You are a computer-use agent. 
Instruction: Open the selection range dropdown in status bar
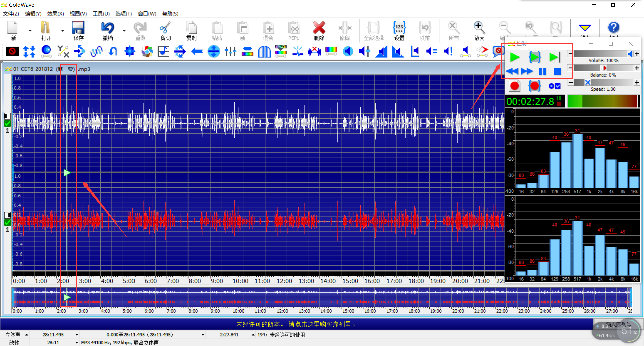pyautogui.click(x=203, y=335)
